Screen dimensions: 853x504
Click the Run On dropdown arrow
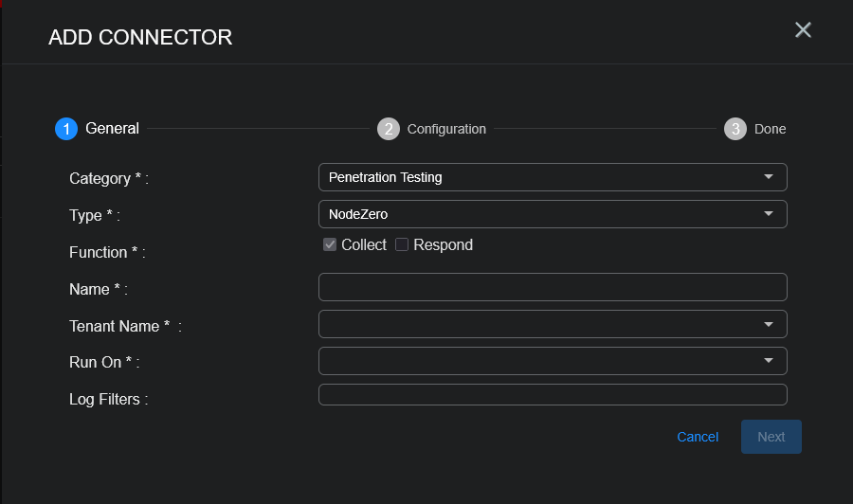(768, 361)
